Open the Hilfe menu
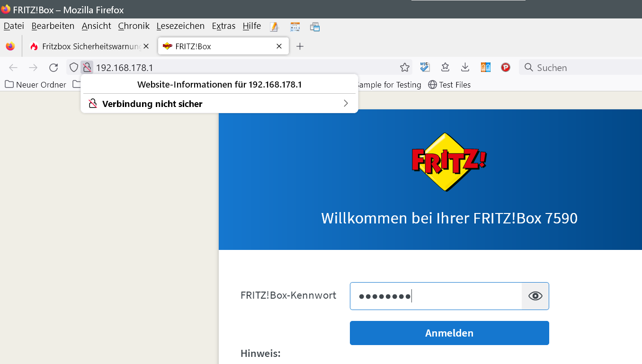This screenshot has height=364, width=642. (x=252, y=26)
